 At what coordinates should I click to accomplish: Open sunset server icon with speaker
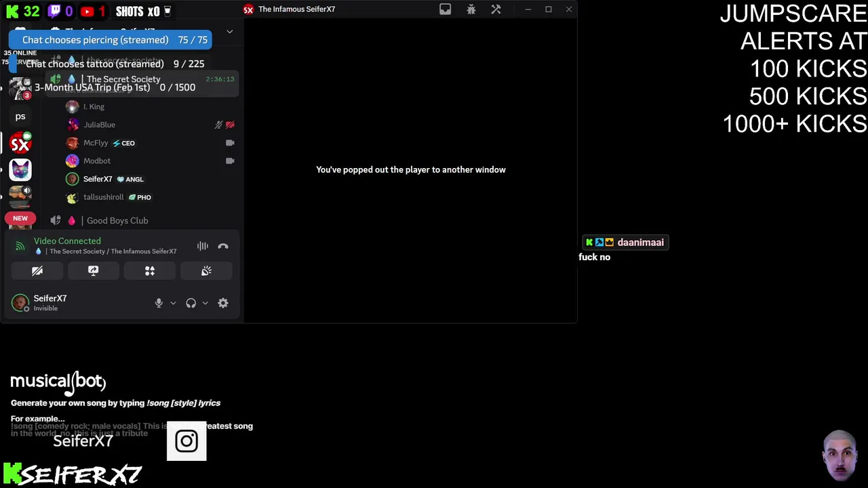[20, 196]
